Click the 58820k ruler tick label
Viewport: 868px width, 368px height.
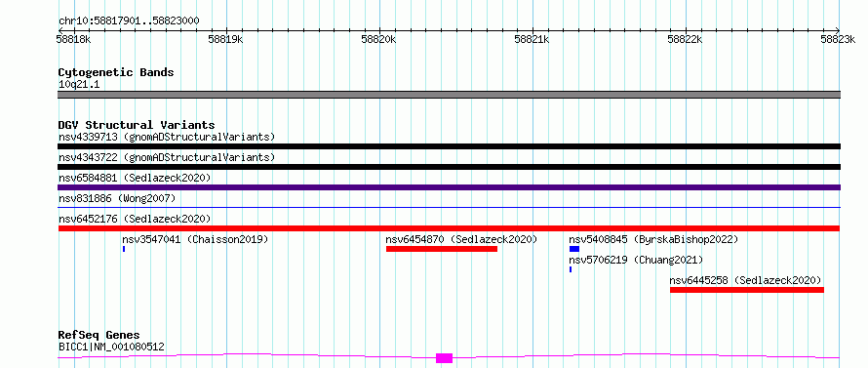378,39
